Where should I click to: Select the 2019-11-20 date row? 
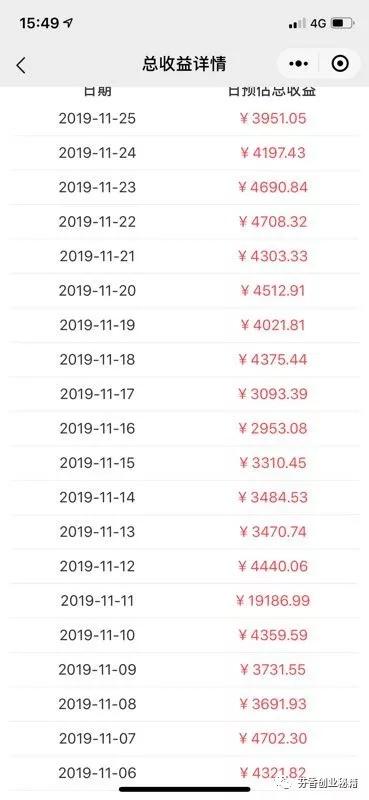coord(184,291)
